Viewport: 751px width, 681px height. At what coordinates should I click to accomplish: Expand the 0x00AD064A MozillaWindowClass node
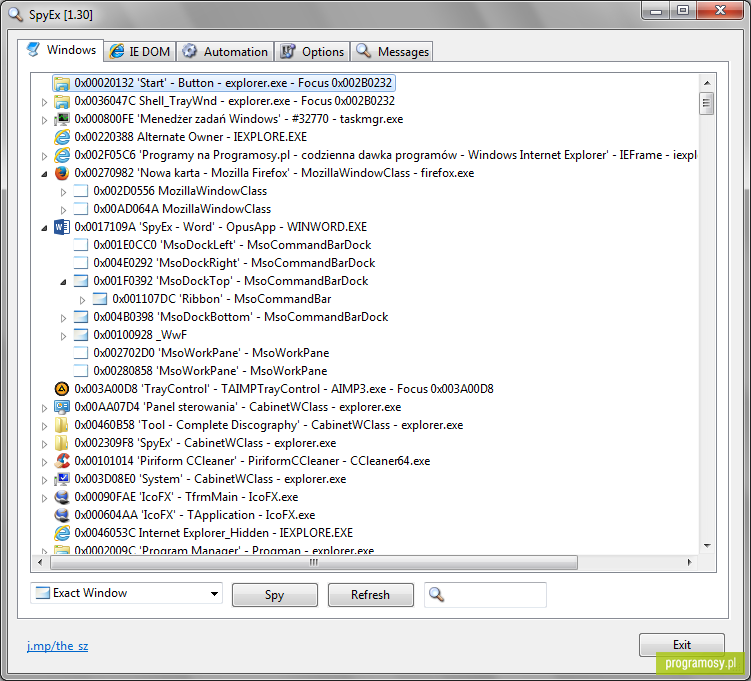[x=63, y=210]
